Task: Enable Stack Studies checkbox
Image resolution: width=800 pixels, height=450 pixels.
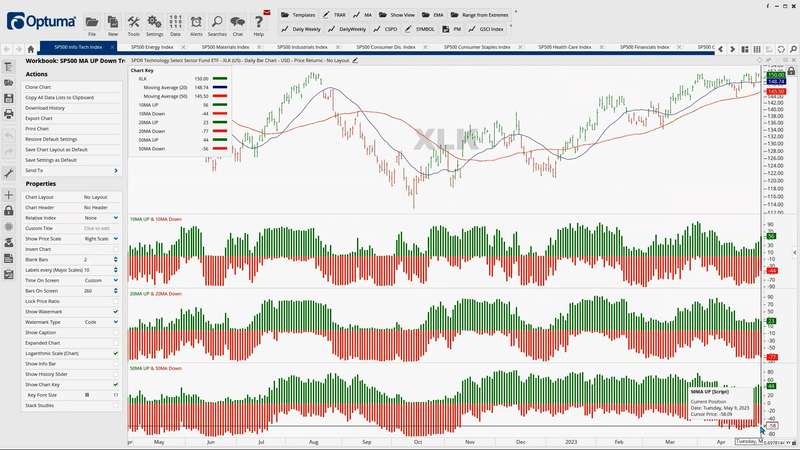Action: 116,406
